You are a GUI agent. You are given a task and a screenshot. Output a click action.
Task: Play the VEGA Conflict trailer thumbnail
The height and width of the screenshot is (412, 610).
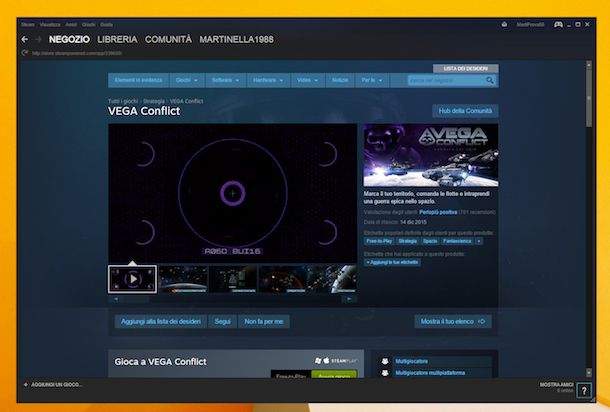point(133,279)
